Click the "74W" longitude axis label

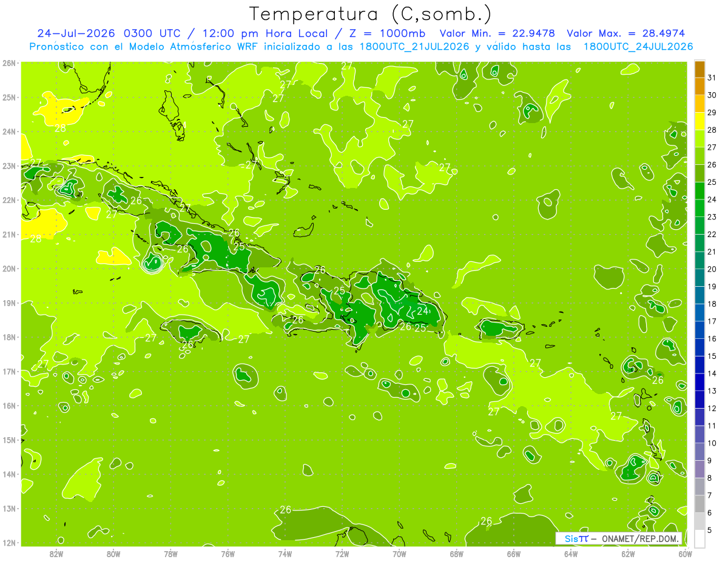285,554
